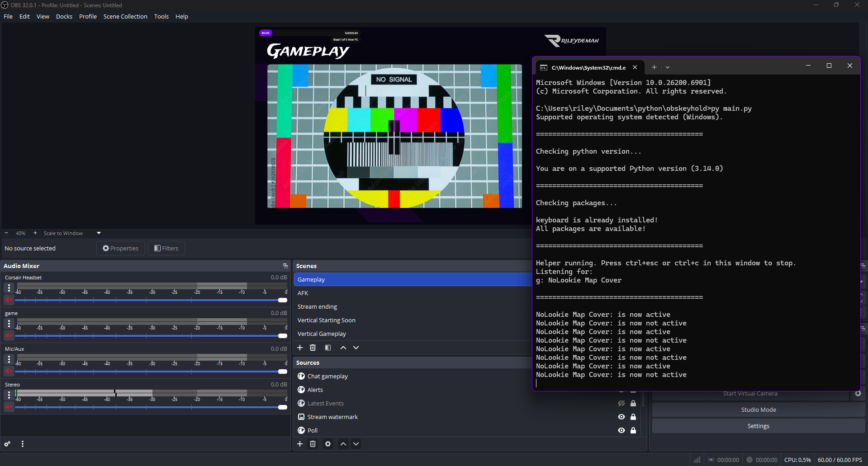Hide the Stream watermark source
The width and height of the screenshot is (868, 466).
coord(621,417)
